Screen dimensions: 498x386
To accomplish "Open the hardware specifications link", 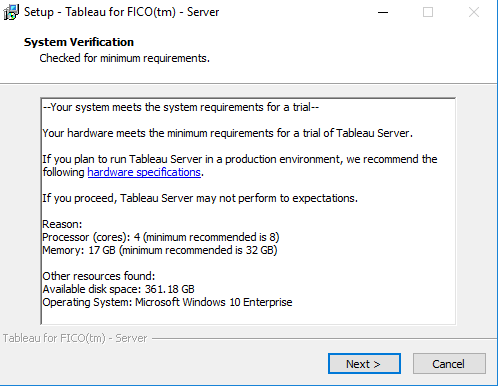I will pyautogui.click(x=144, y=172).
